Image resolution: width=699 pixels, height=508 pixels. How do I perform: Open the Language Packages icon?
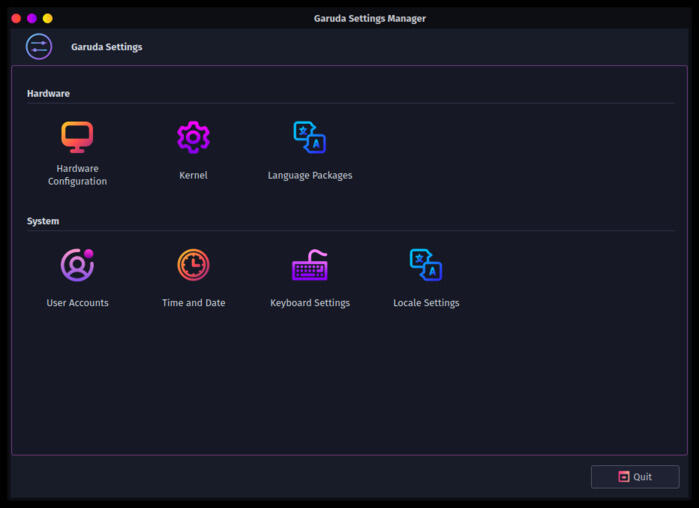309,137
